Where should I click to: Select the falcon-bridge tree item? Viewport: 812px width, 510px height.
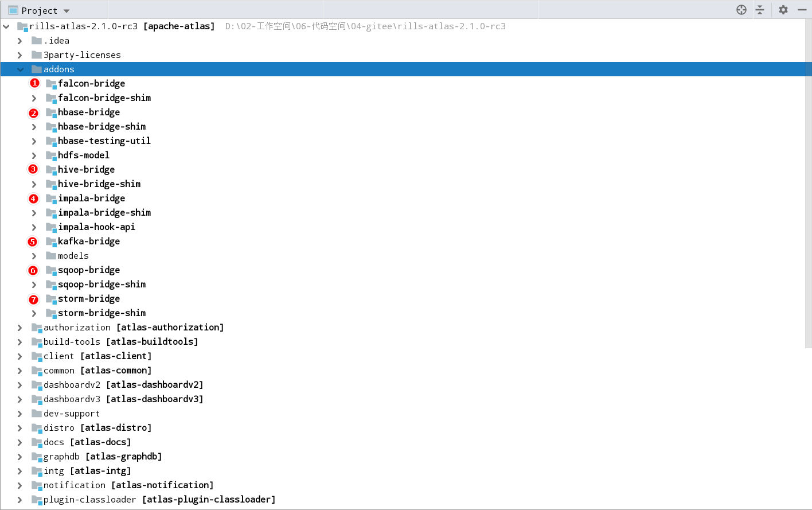(91, 84)
